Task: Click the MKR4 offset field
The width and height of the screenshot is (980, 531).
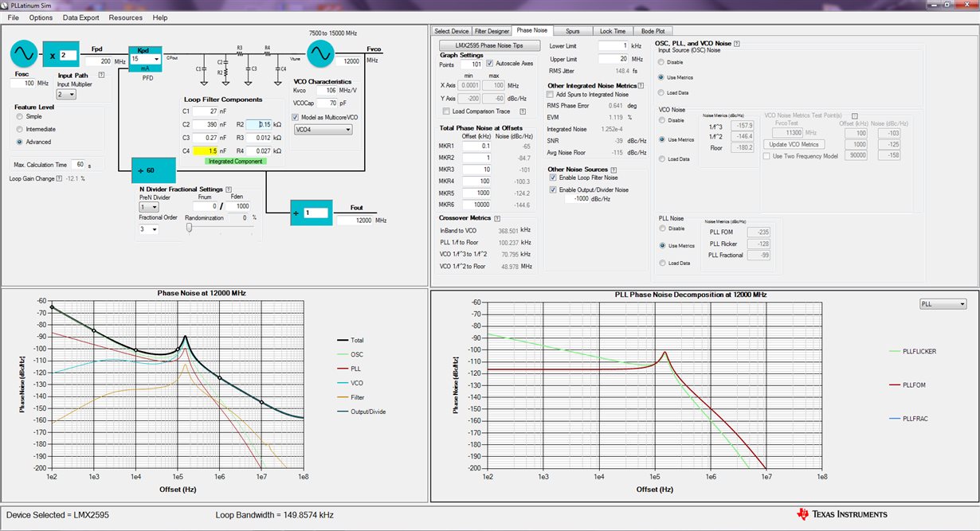Action: point(475,182)
